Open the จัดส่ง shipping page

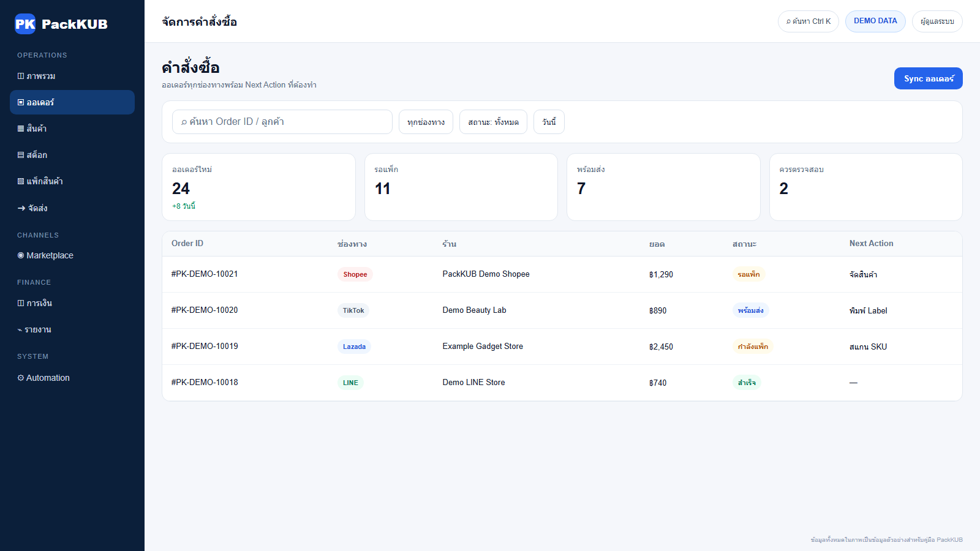click(x=72, y=208)
